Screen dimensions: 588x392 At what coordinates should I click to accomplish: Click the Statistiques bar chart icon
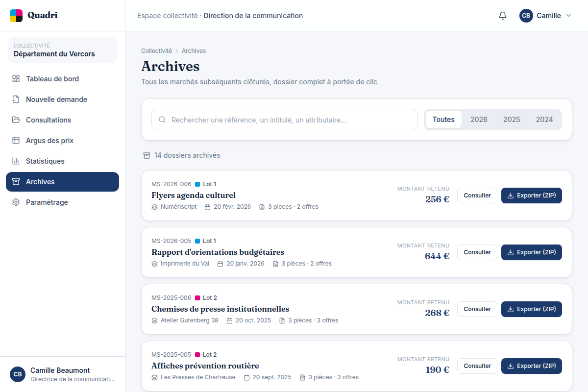(x=16, y=161)
